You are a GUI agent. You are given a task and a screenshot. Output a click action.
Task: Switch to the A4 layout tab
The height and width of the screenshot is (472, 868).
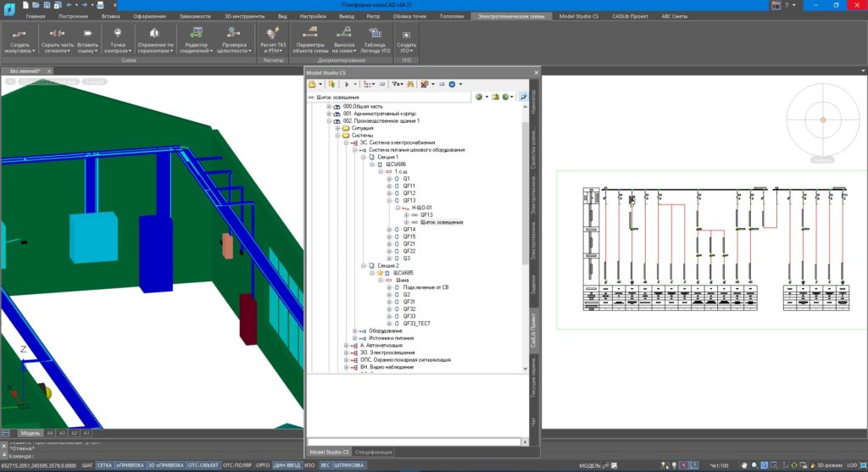[50, 432]
